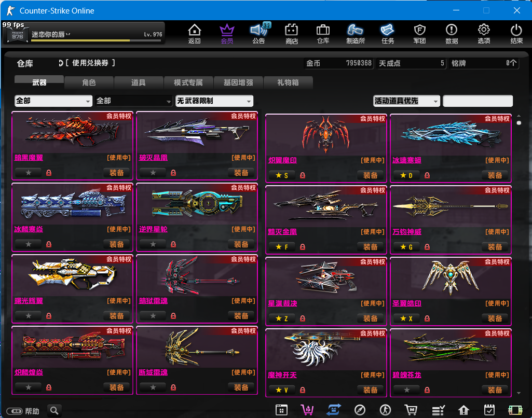Viewport: 532px width, 418px height.
Task: Open the 任务 missions icon
Action: pos(388,34)
